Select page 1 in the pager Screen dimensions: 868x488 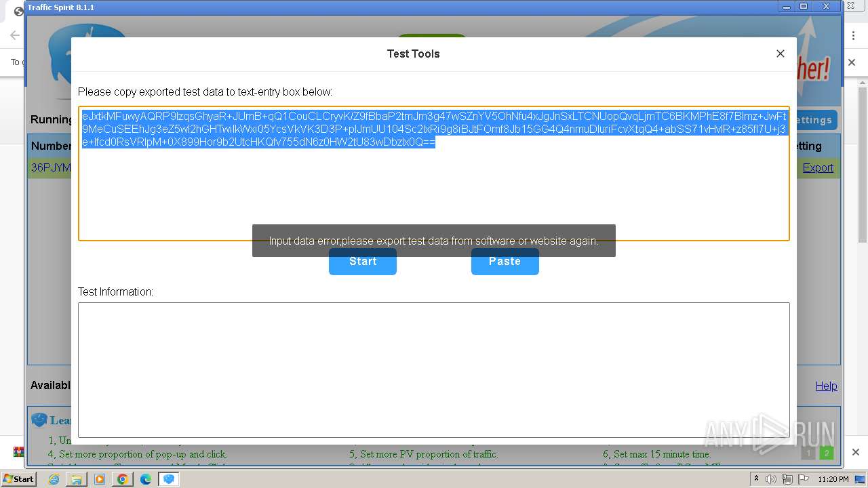point(808,453)
